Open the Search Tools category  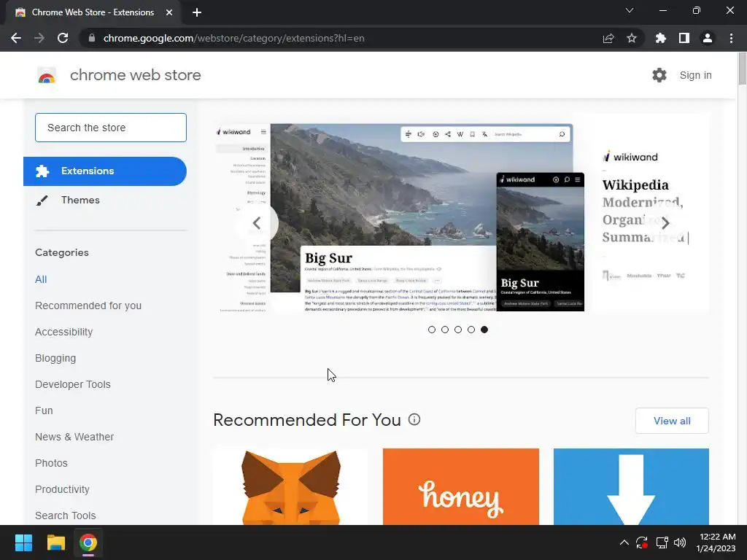(x=65, y=516)
